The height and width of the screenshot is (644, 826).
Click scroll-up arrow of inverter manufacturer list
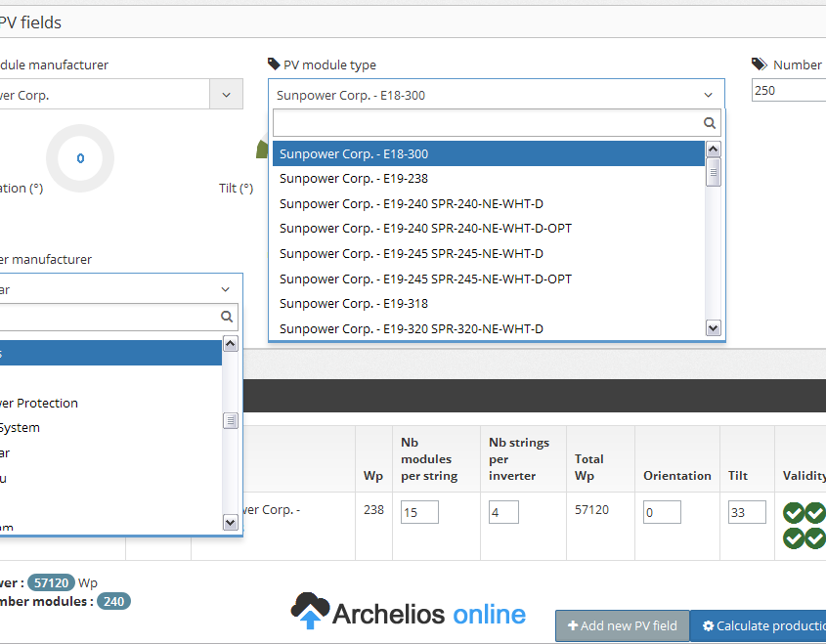click(x=231, y=344)
